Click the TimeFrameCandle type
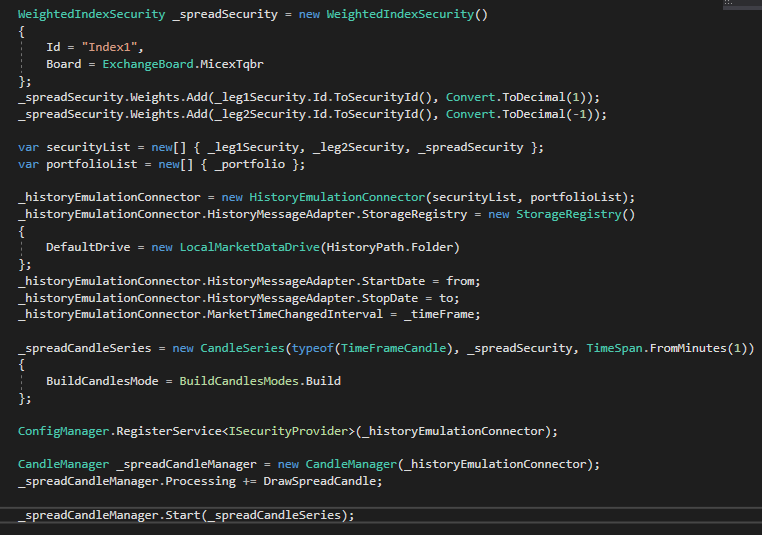 393,348
